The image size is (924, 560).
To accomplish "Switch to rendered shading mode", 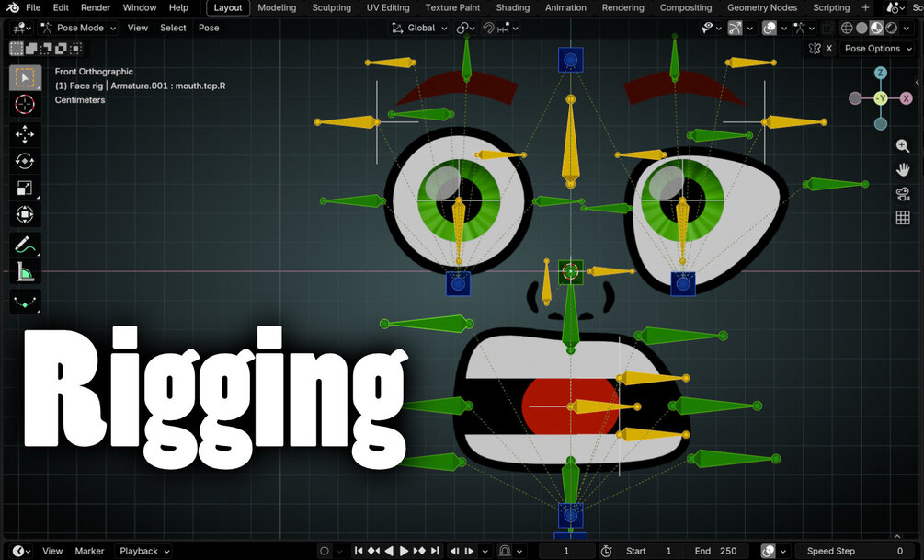I will click(x=891, y=28).
